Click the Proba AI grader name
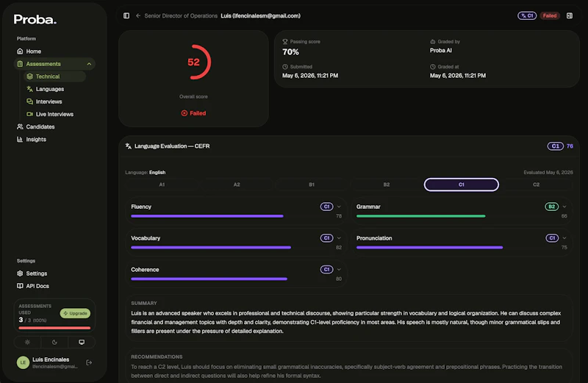 point(440,50)
